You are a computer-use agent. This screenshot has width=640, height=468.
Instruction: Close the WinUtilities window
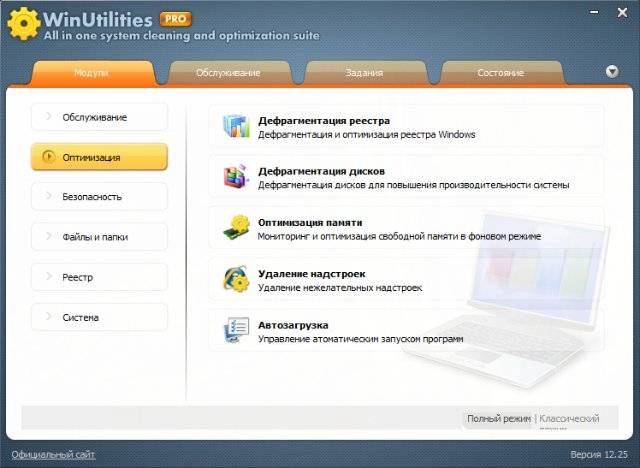tap(622, 13)
